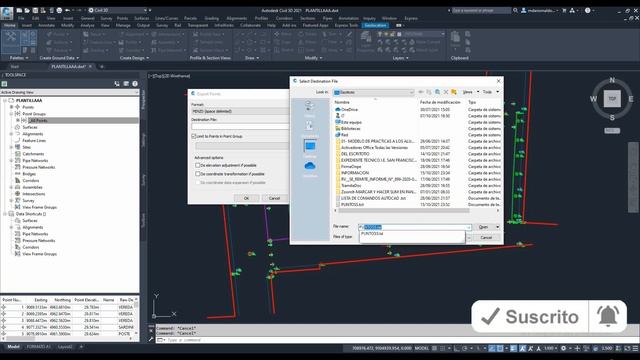Click OK in Export Points dialog
Screen dimensions: 640x360
(x=246, y=198)
